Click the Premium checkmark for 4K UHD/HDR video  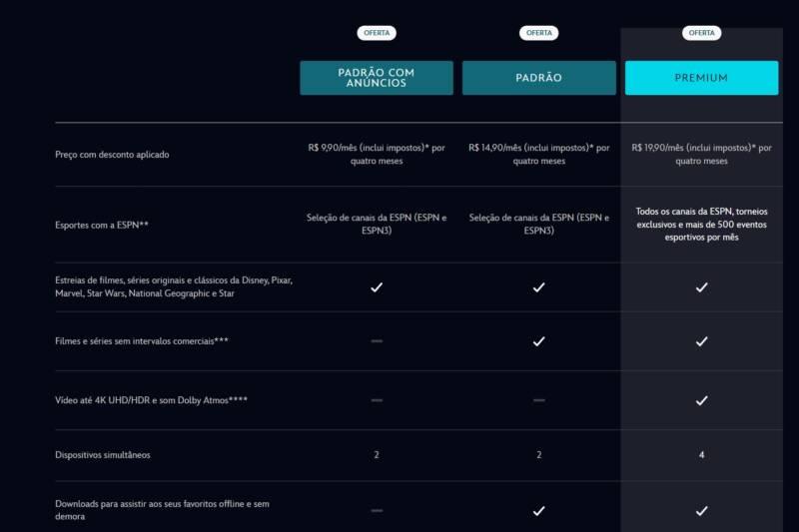701,400
